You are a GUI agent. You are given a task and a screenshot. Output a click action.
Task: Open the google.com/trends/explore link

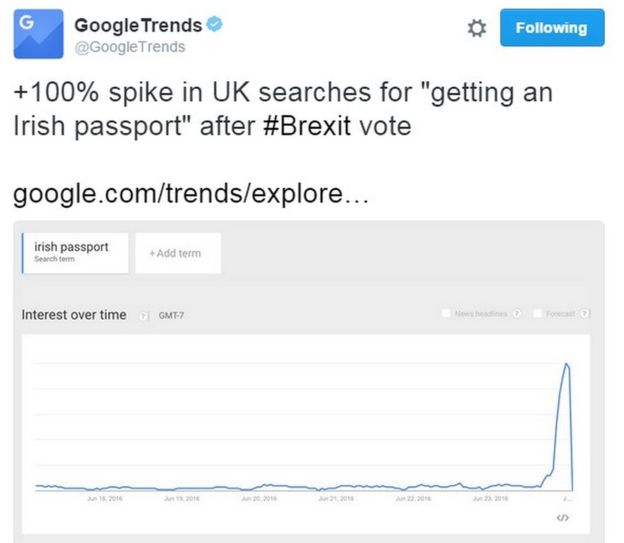(x=191, y=193)
